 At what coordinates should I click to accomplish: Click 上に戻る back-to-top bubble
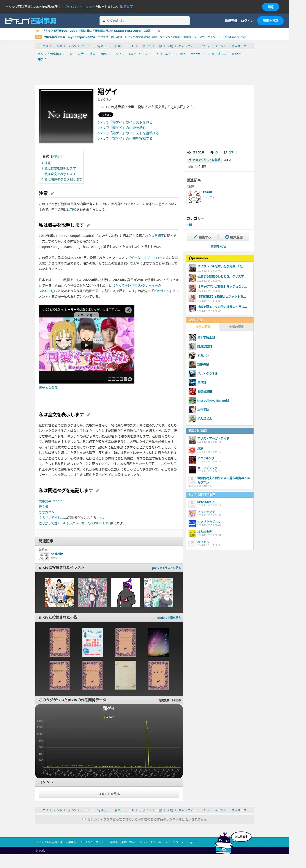point(241,837)
